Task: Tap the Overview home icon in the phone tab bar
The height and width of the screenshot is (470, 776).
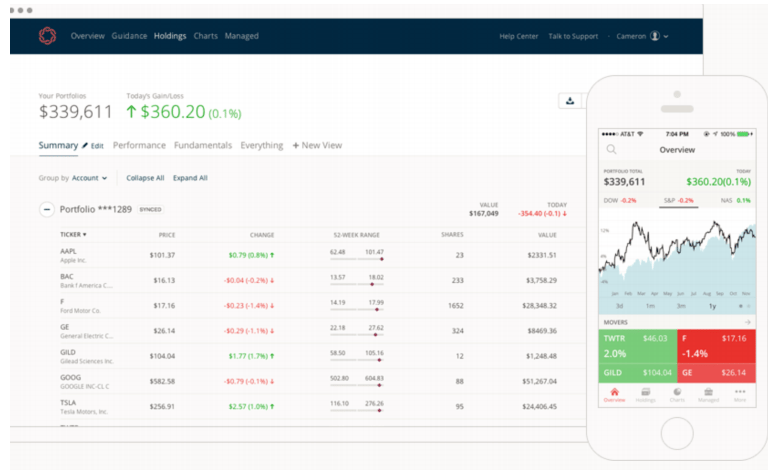Action: point(614,394)
